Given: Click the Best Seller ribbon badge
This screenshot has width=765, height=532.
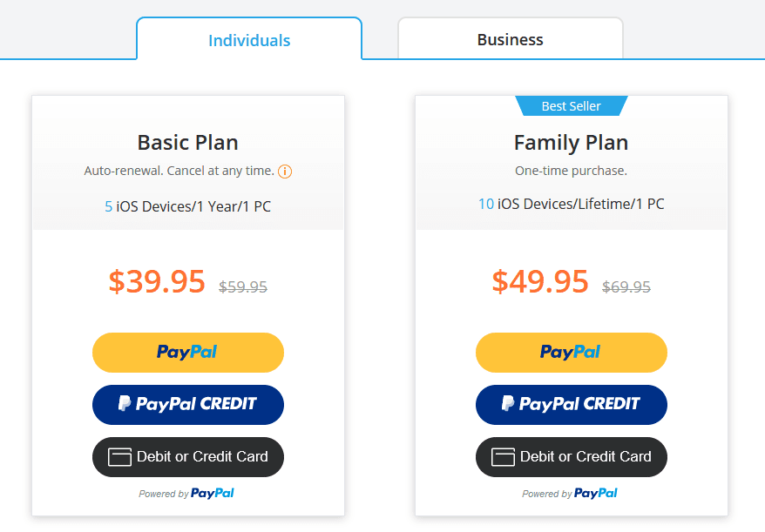Looking at the screenshot, I should click(x=572, y=106).
